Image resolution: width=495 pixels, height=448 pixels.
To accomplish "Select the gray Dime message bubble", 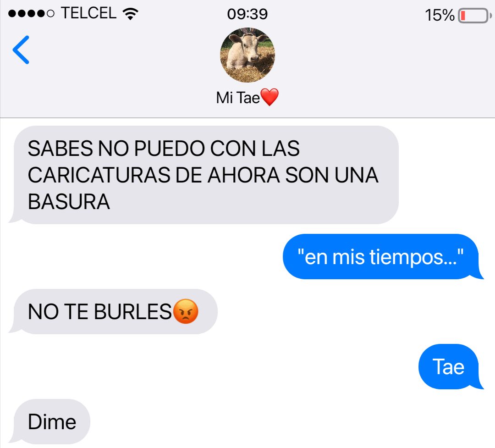I will click(49, 421).
